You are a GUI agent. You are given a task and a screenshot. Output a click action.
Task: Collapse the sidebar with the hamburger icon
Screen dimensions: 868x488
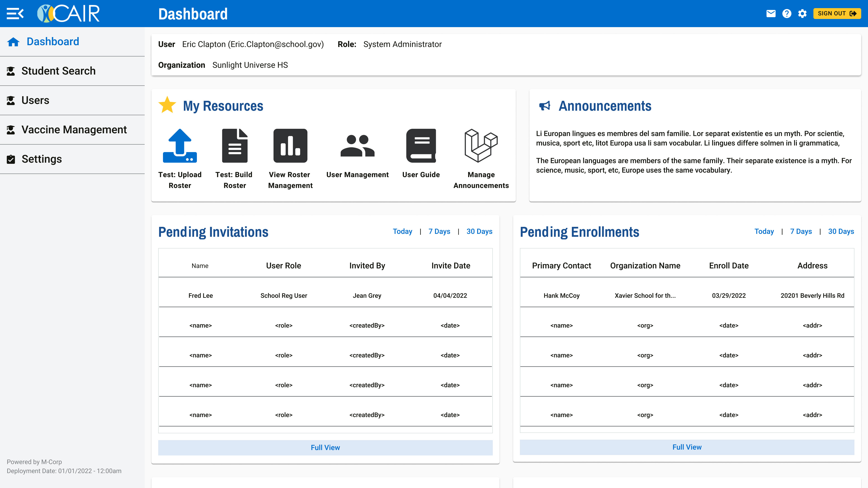coord(15,14)
